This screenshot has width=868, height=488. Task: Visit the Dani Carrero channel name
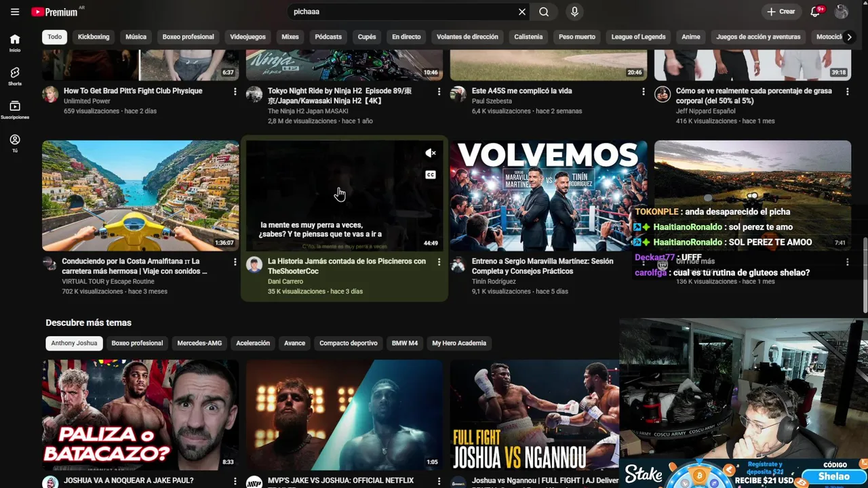285,281
